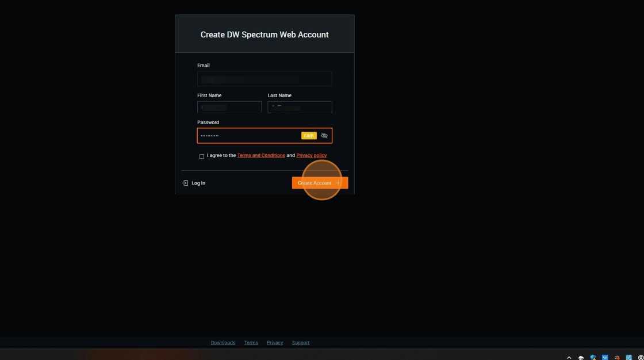Click the blue W tray icon
This screenshot has width=644, height=360.
coord(604,358)
